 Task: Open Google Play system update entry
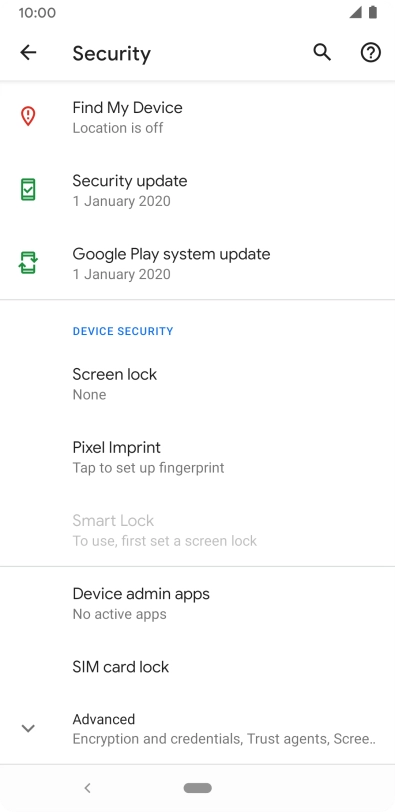click(x=197, y=263)
